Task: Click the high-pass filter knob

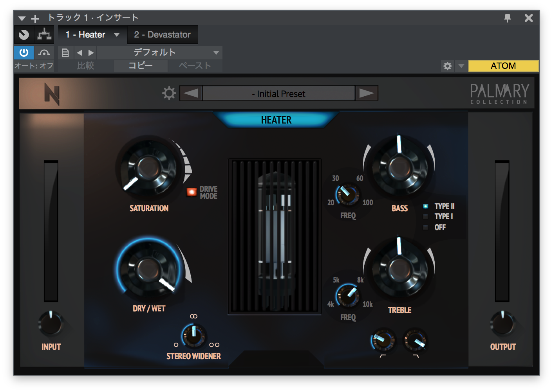Action: coord(383,340)
